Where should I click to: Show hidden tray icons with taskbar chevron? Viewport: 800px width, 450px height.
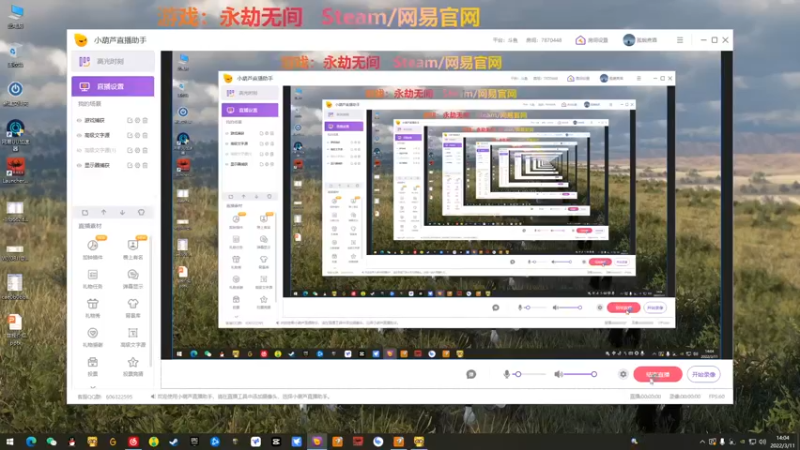702,442
